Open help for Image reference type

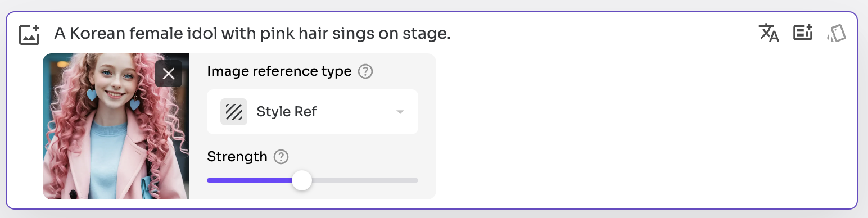pyautogui.click(x=365, y=72)
